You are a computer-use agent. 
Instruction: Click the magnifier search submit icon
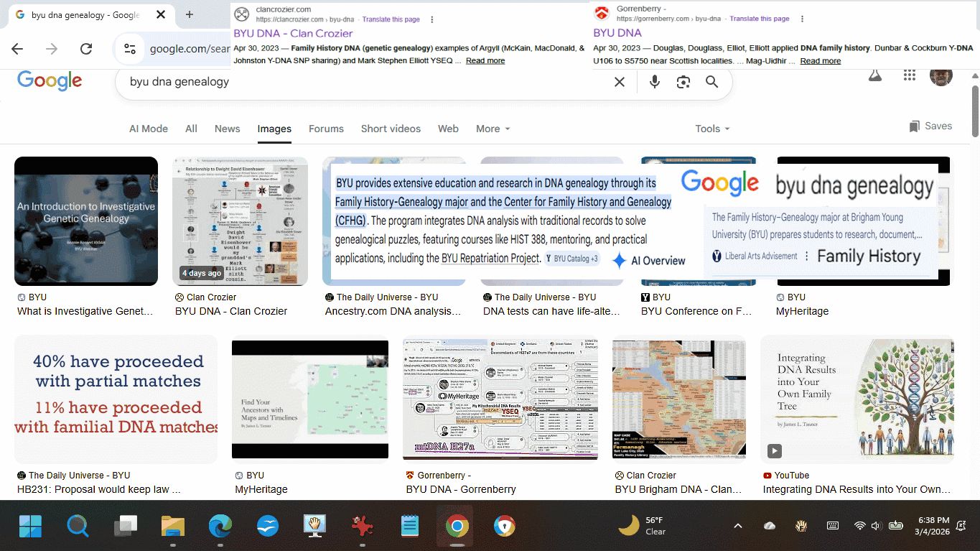coord(711,82)
